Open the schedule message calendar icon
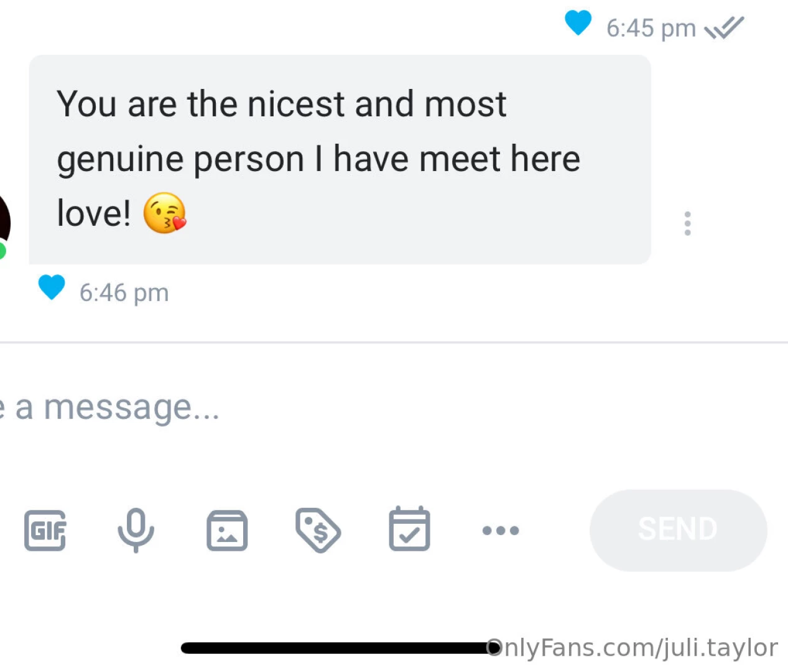Image resolution: width=788 pixels, height=672 pixels. point(409,530)
